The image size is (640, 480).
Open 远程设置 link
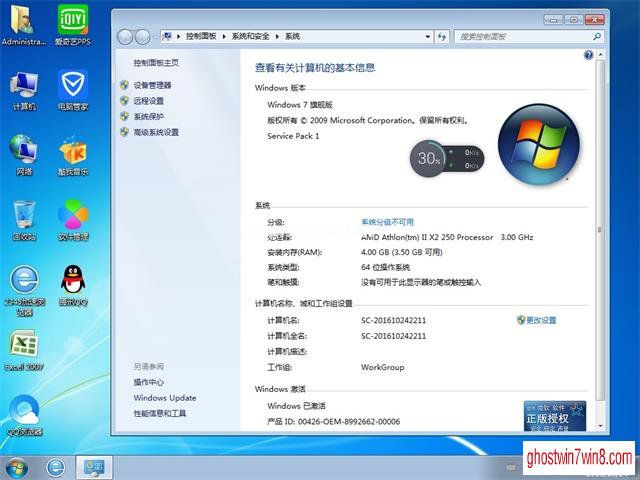(x=149, y=100)
